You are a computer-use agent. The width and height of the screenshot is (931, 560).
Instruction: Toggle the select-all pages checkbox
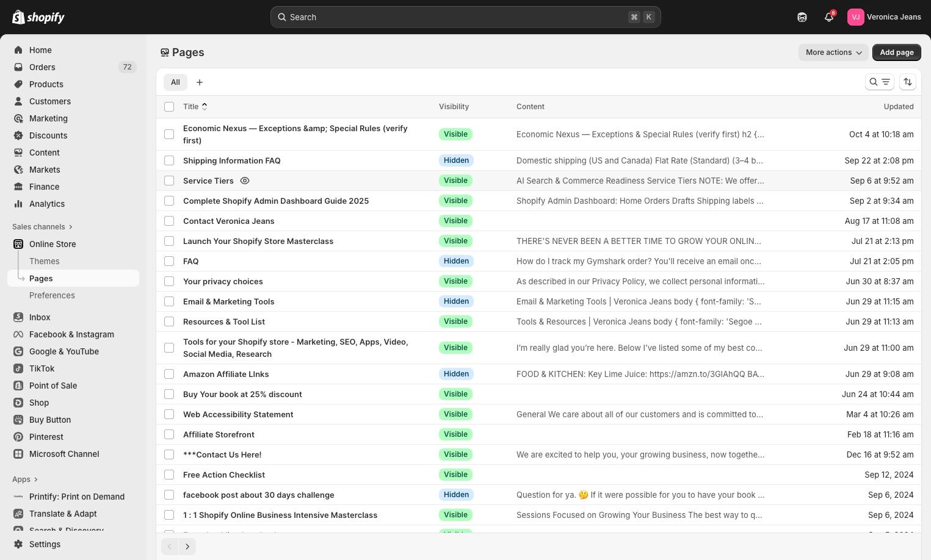pyautogui.click(x=169, y=107)
